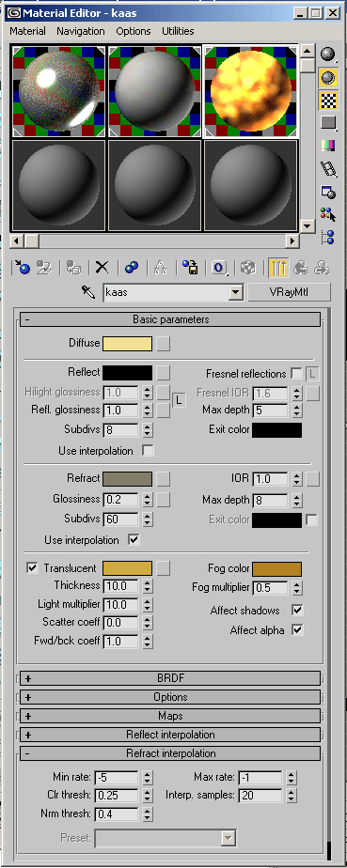Toggle the Backlight icon
The image size is (347, 868).
click(x=329, y=77)
